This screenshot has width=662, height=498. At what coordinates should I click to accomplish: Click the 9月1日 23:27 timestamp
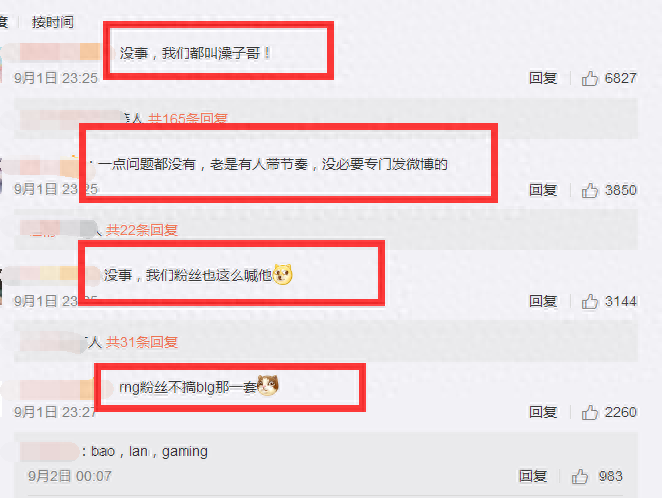pos(55,412)
